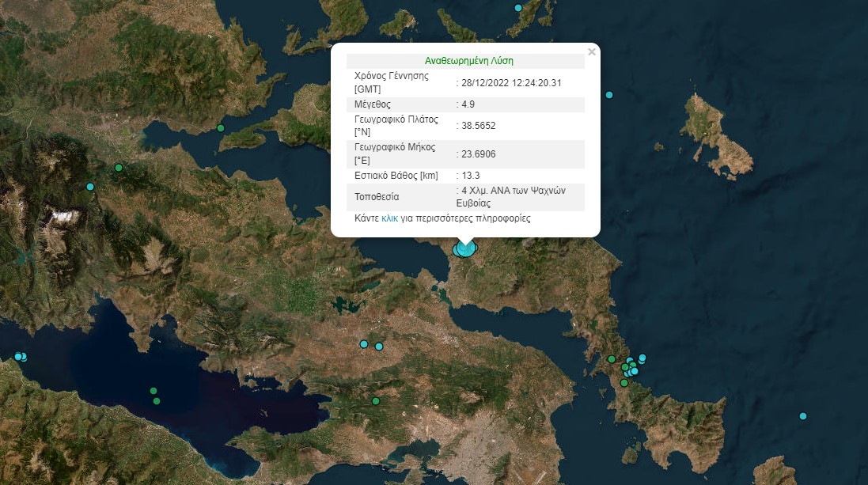Viewport: 868px width, 485px height.
Task: Select the cyan marker cluster at far left edge
Action: (20, 357)
